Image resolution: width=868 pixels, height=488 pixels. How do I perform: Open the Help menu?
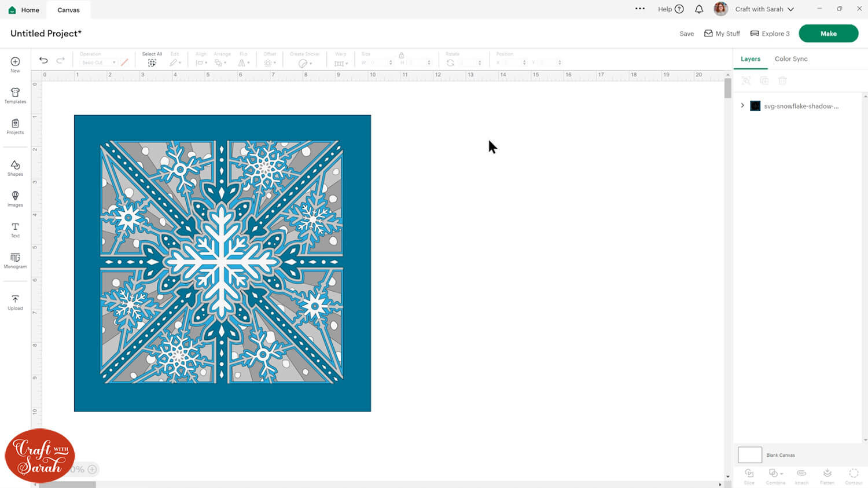tap(671, 9)
